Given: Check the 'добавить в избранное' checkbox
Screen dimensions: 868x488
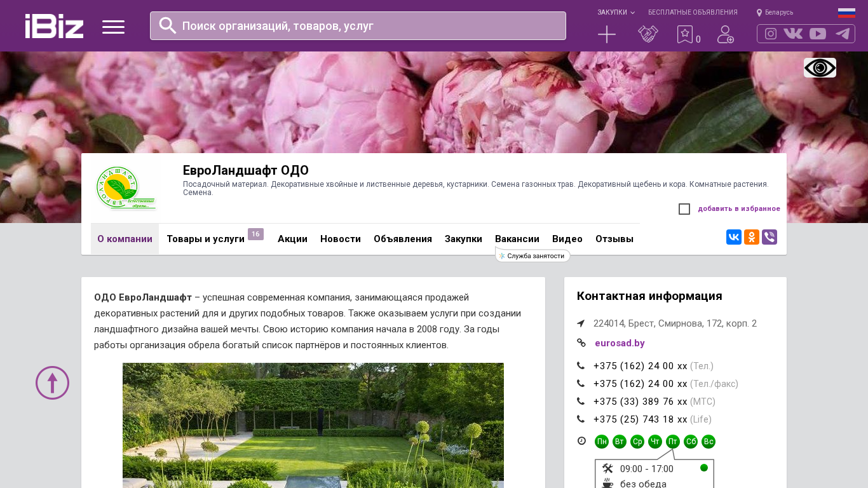Looking at the screenshot, I should (x=684, y=209).
